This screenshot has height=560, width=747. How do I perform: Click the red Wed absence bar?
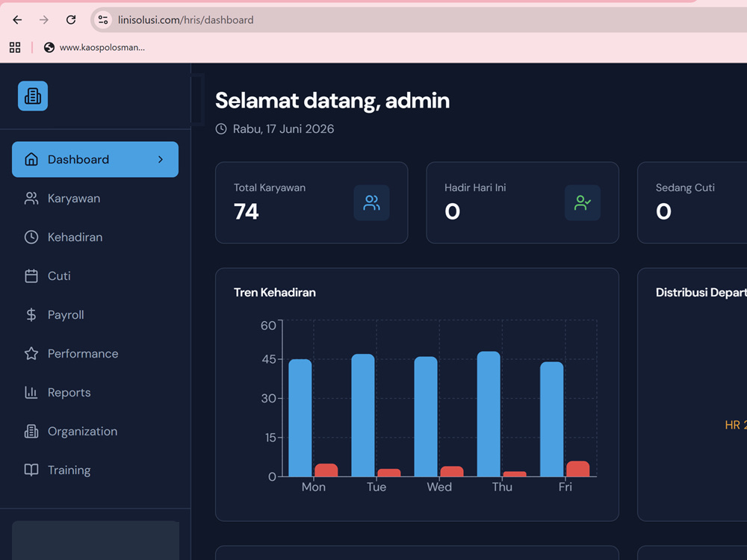pos(452,471)
